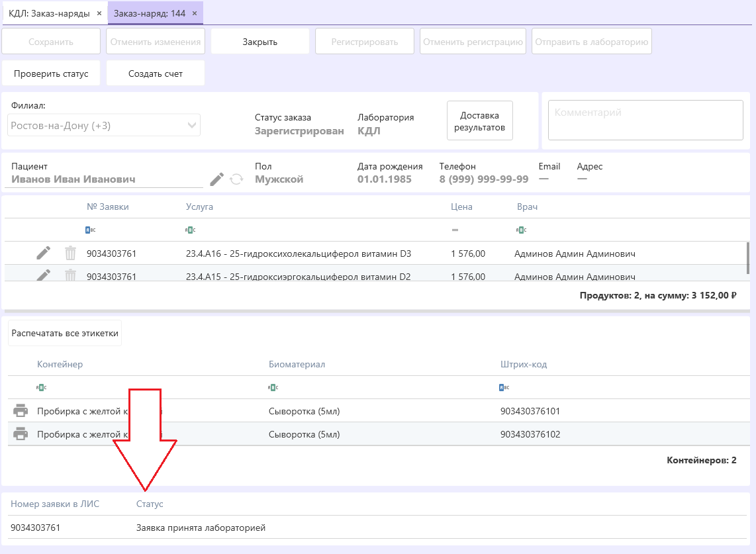Close the order with Закрыть button

(x=260, y=42)
